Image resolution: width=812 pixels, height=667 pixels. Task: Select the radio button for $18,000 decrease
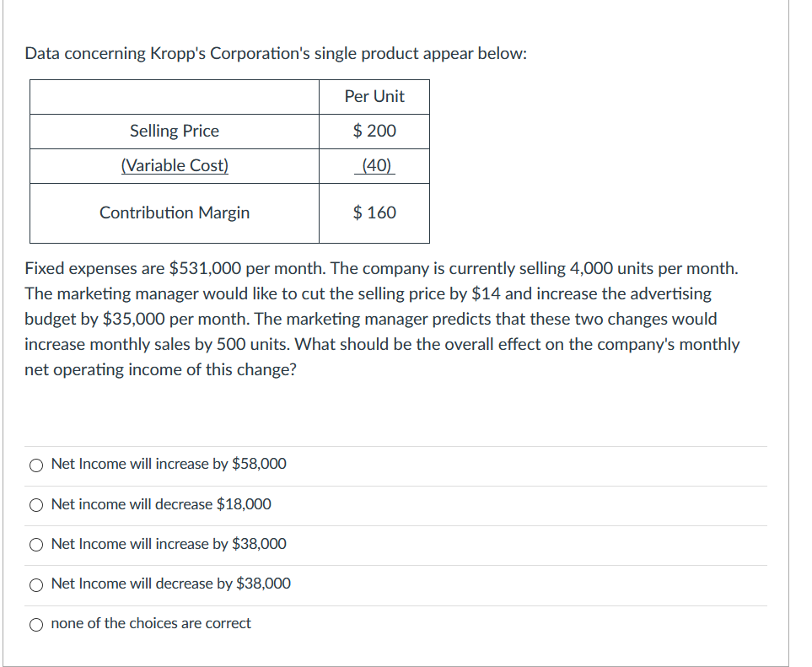click(x=37, y=504)
